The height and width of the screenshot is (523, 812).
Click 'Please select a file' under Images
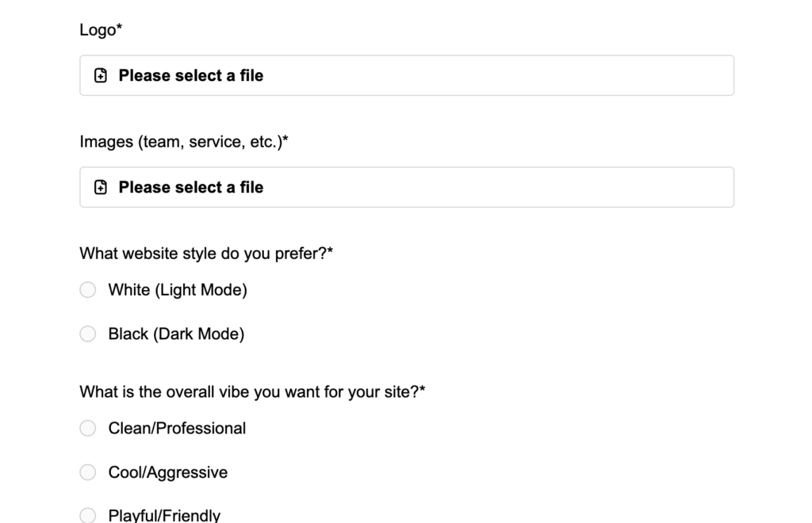click(x=191, y=188)
